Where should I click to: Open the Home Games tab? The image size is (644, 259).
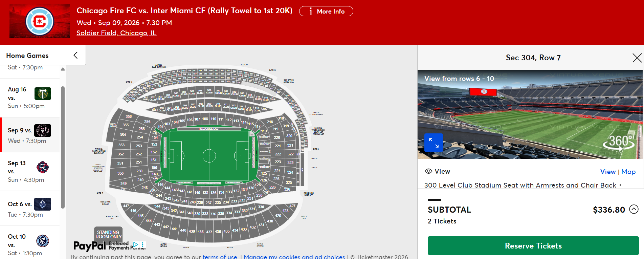coord(27,56)
